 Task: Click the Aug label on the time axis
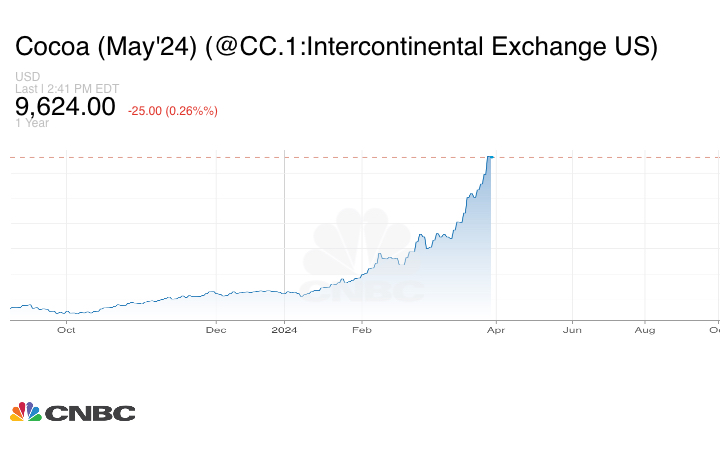(x=645, y=329)
